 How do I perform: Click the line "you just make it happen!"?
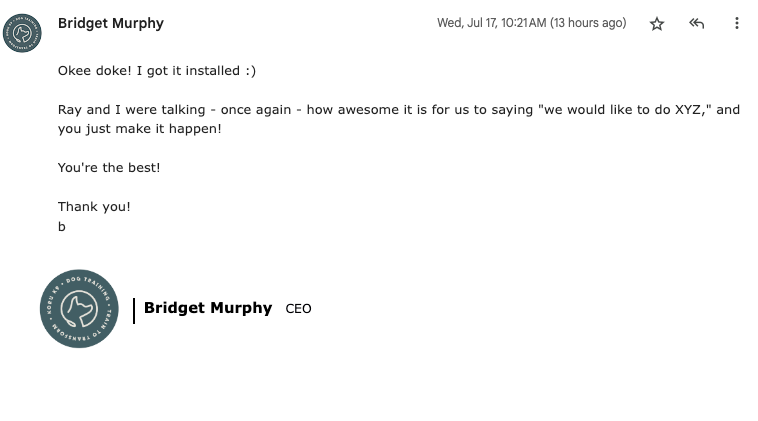click(x=140, y=129)
